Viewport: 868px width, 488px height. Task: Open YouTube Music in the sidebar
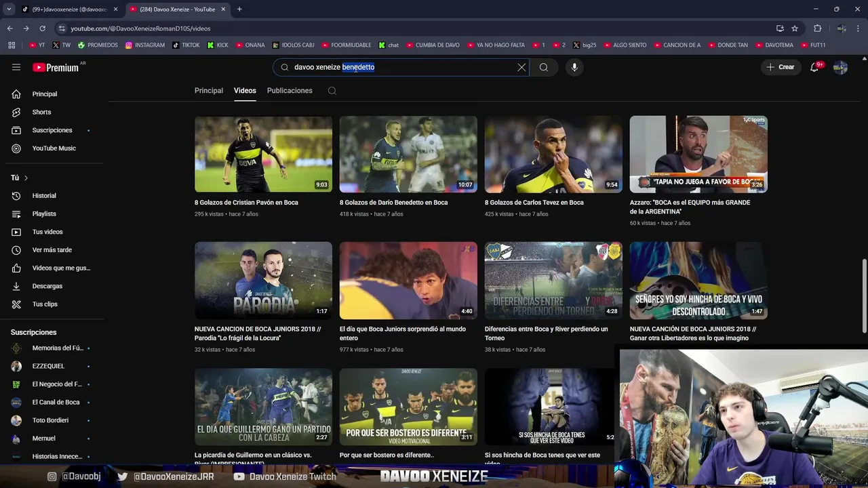click(54, 148)
